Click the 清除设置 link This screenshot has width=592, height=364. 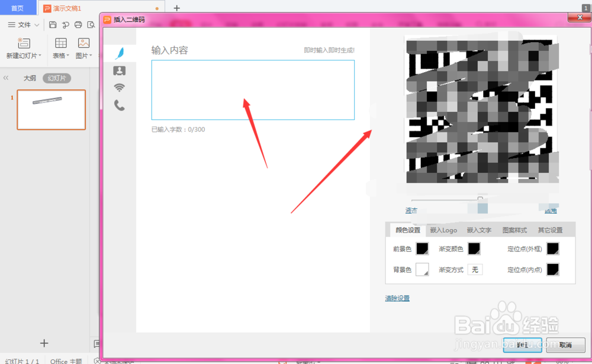pos(397,298)
